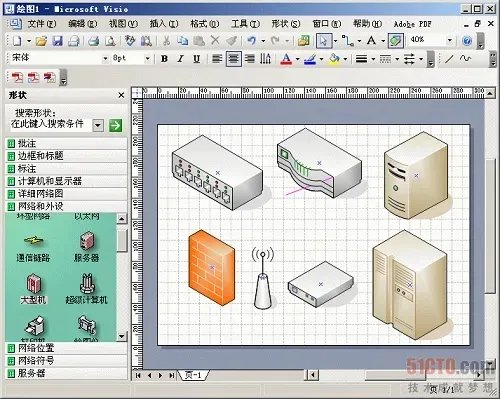Open the fill color dropdown arrow
The width and height of the screenshot is (500, 399).
pos(345,59)
